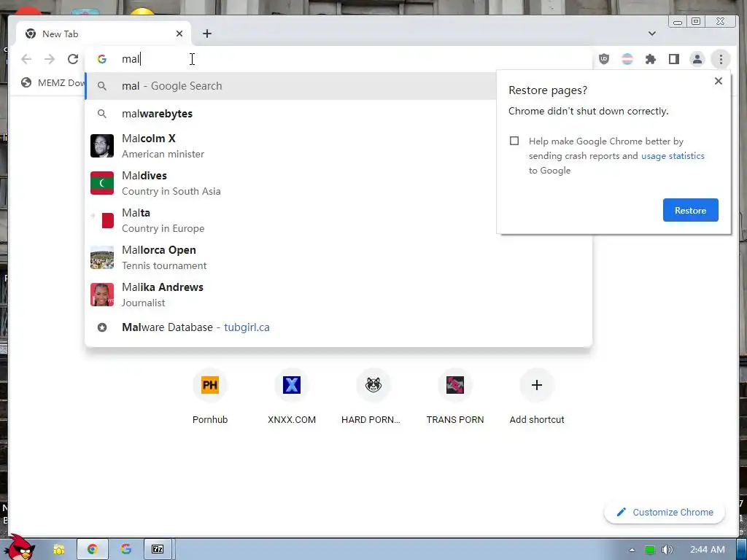Open the Angry Birds start button
Viewport: 747px width, 560px height.
20,548
